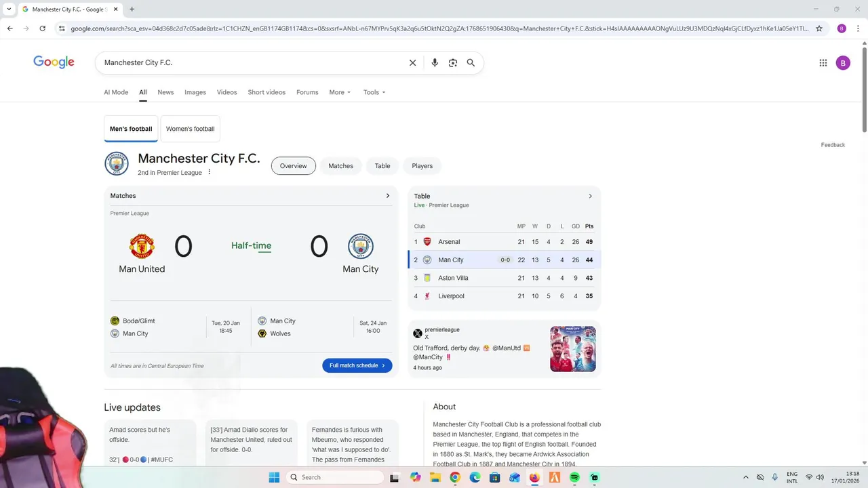Open the premierleague derby day post thumbnail

coord(573,349)
